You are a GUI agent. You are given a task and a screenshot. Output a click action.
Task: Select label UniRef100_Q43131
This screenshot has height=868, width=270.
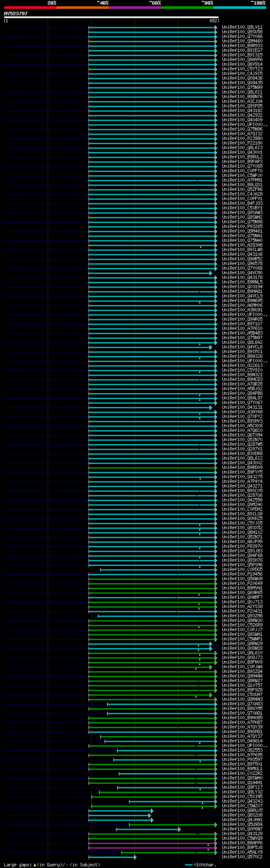click(x=242, y=407)
